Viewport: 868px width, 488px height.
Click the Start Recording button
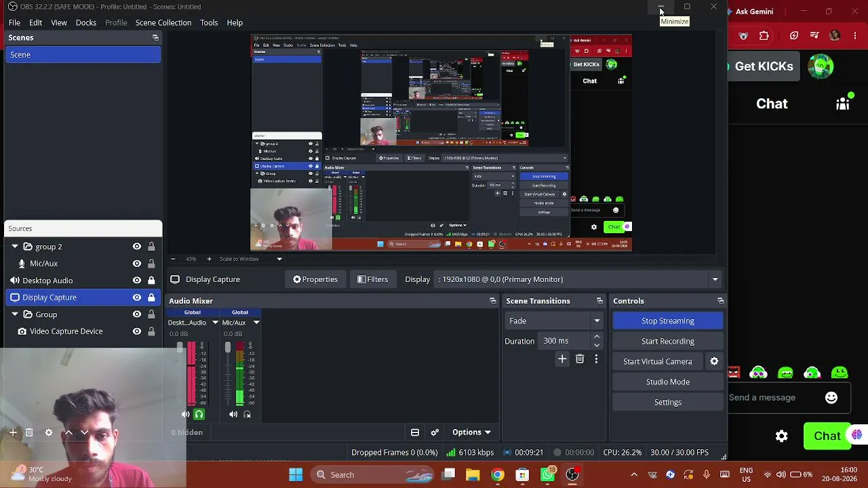(668, 341)
